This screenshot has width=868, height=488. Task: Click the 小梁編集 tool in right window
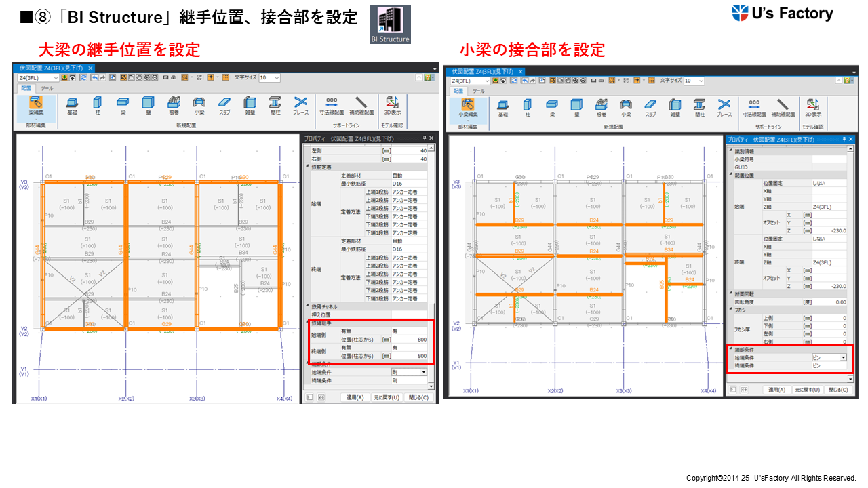pos(467,107)
